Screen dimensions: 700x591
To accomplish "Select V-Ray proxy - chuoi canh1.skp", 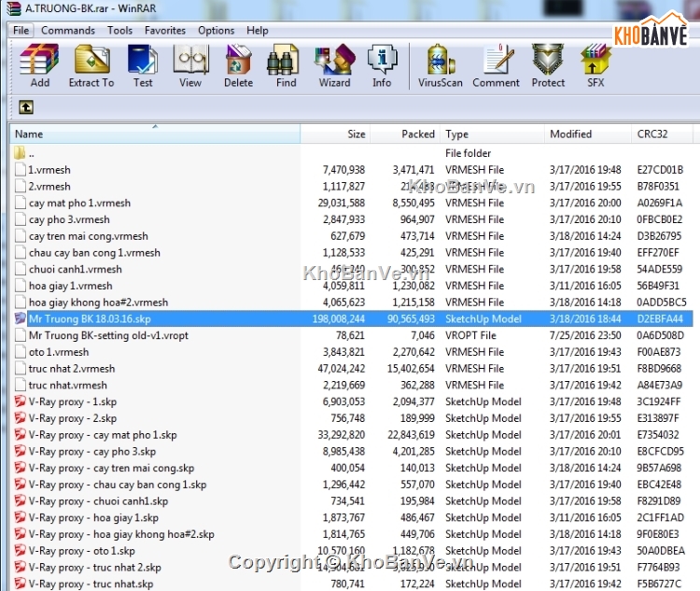I will coord(99,500).
